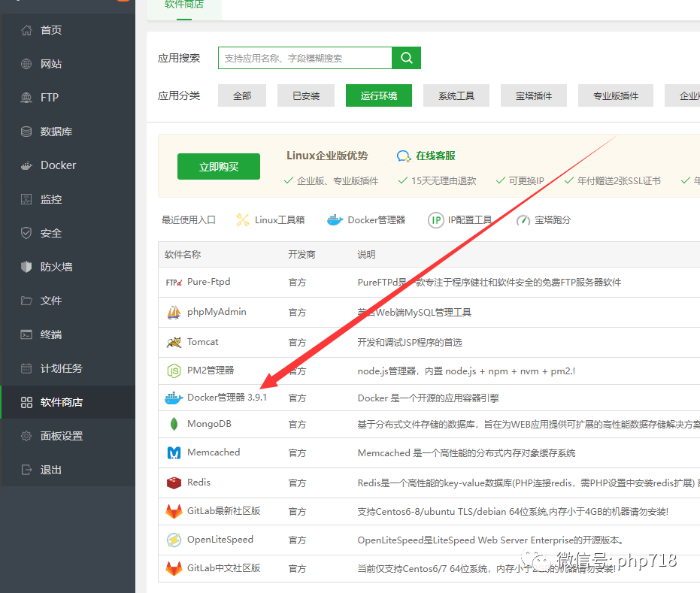
Task: Click the GitLab最新社区版 fox icon
Action: pyautogui.click(x=174, y=511)
